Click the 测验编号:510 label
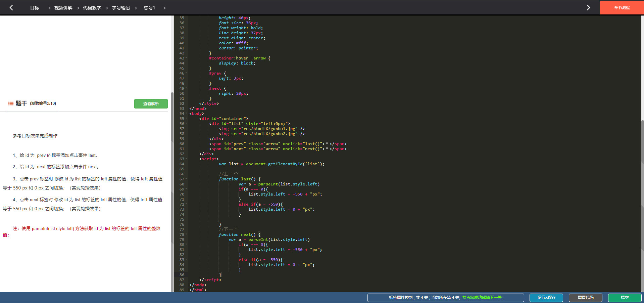The image size is (644, 303). (x=43, y=103)
